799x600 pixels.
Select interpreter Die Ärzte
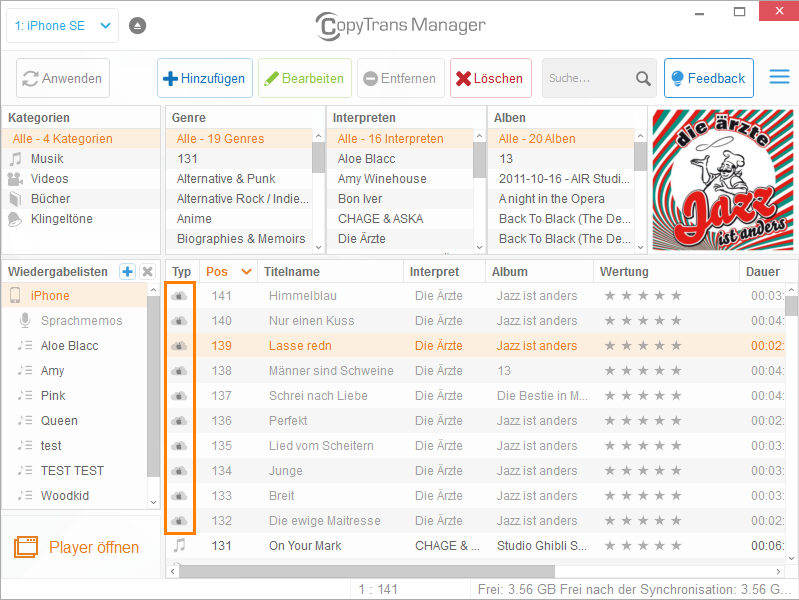point(400,239)
